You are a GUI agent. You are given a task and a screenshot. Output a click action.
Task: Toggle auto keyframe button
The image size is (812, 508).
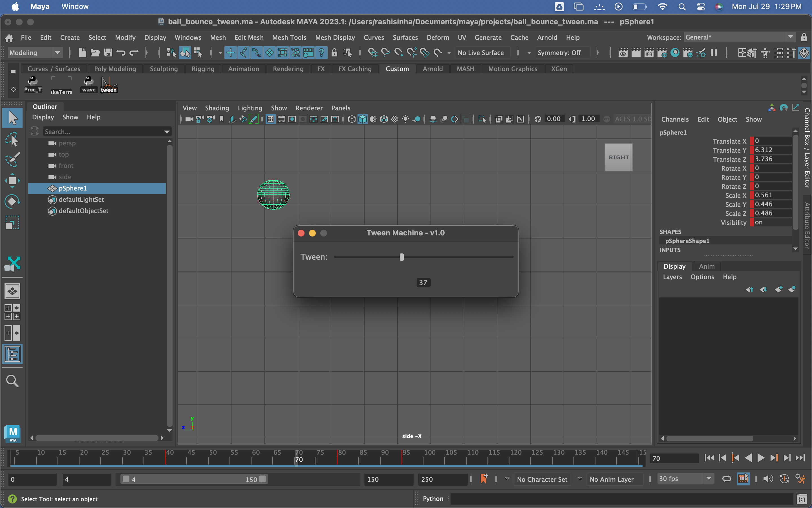[784, 479]
